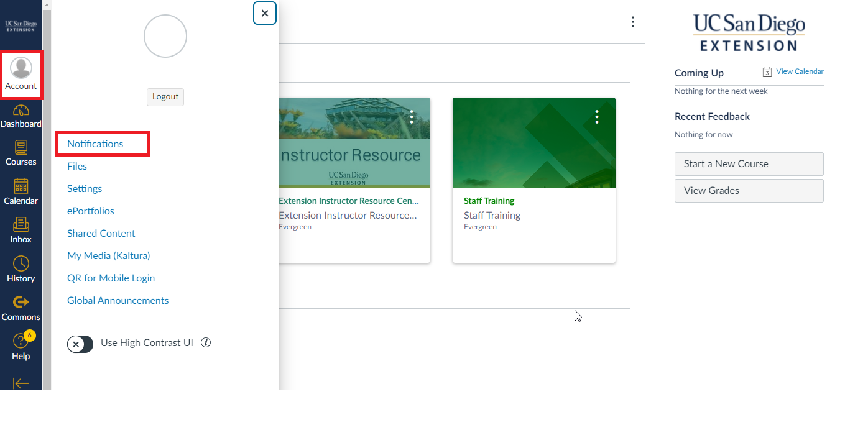This screenshot has height=430, width=868.
Task: Open Global Announcements
Action: [118, 300]
